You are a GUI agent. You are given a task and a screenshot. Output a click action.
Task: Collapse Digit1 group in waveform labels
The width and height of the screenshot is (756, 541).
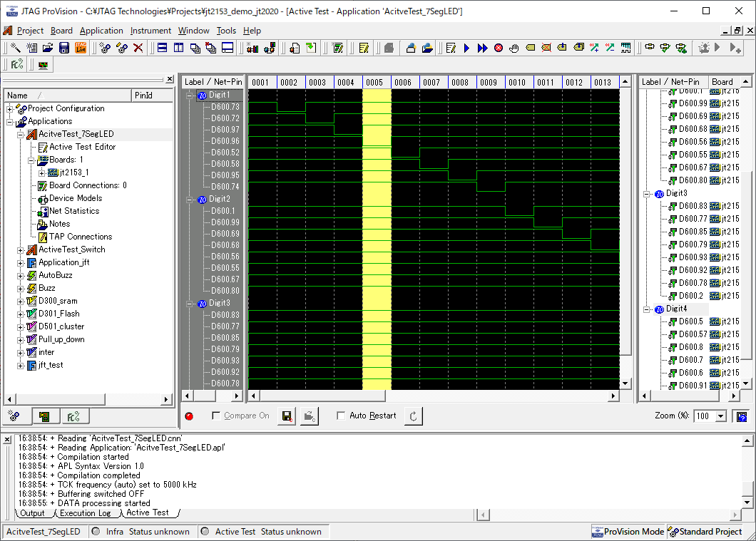pyautogui.click(x=190, y=96)
